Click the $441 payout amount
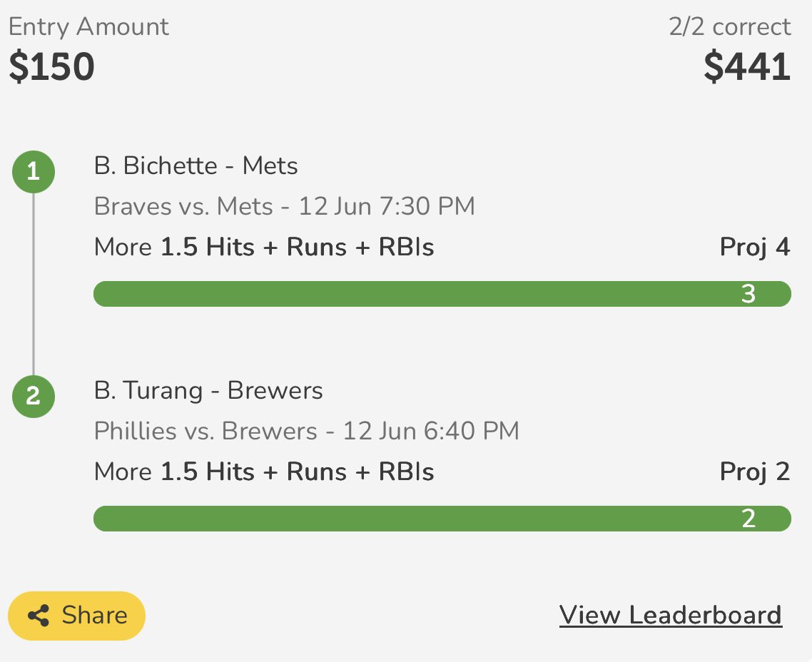Viewport: 812px width, 662px height. (747, 66)
